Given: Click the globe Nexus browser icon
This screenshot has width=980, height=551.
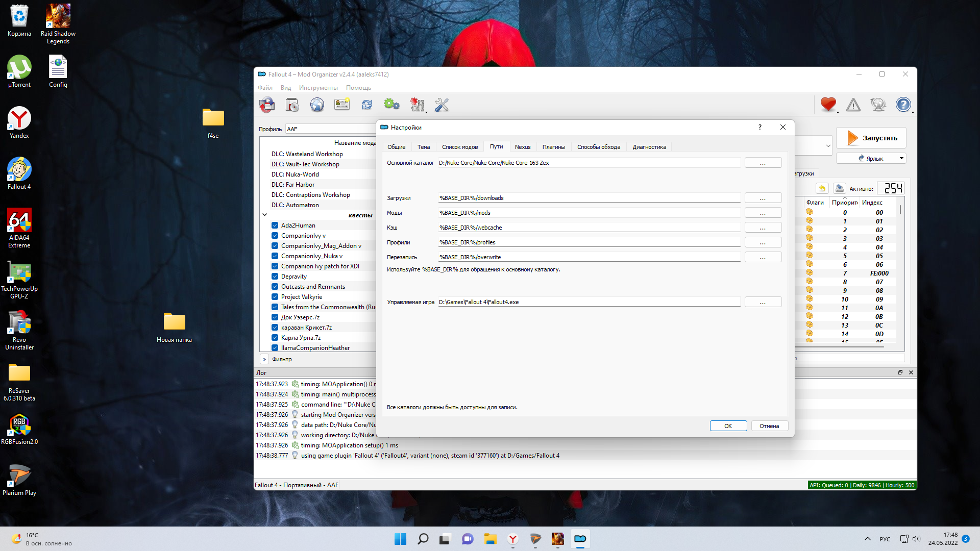Looking at the screenshot, I should coord(317,105).
